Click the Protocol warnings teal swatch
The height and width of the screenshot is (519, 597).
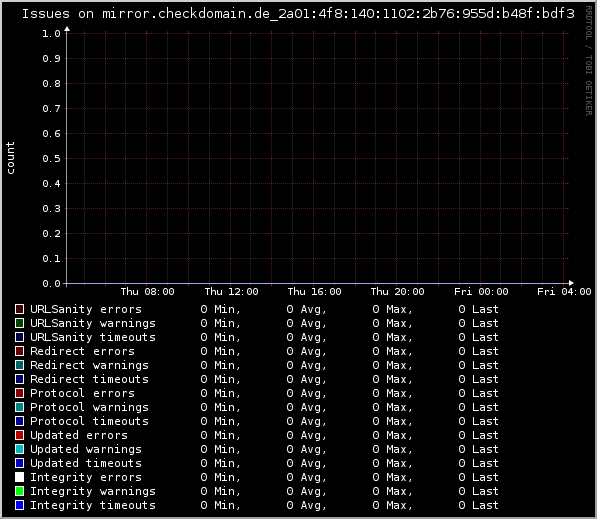click(x=19, y=407)
